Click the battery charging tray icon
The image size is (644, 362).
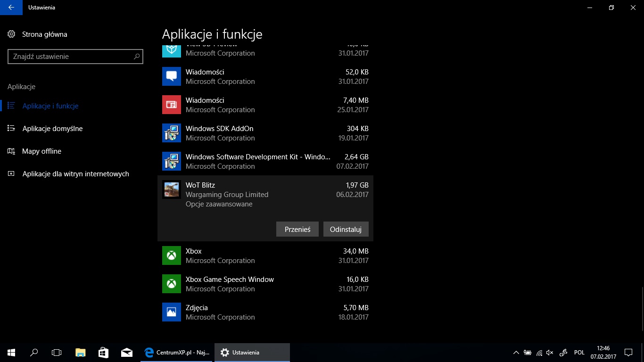click(528, 353)
